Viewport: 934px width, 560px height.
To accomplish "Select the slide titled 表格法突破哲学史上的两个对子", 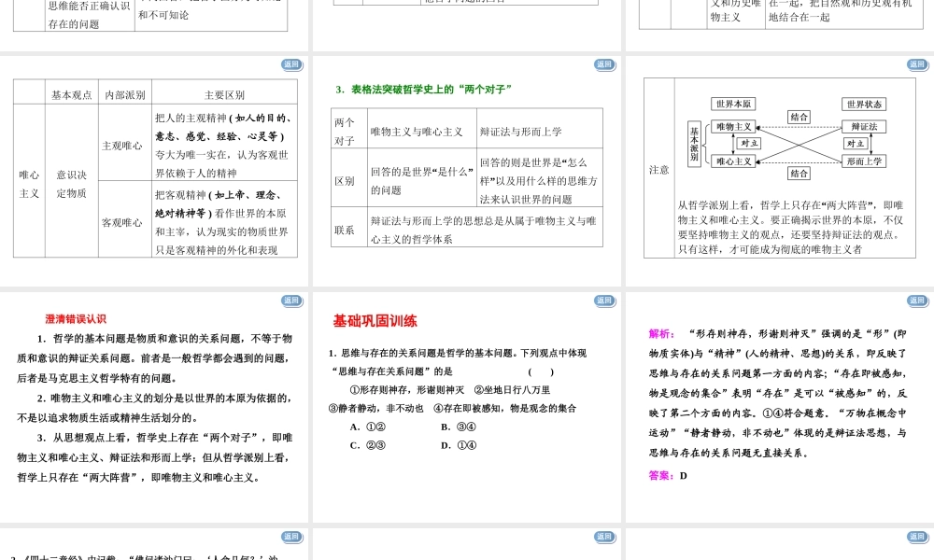I will (x=467, y=168).
